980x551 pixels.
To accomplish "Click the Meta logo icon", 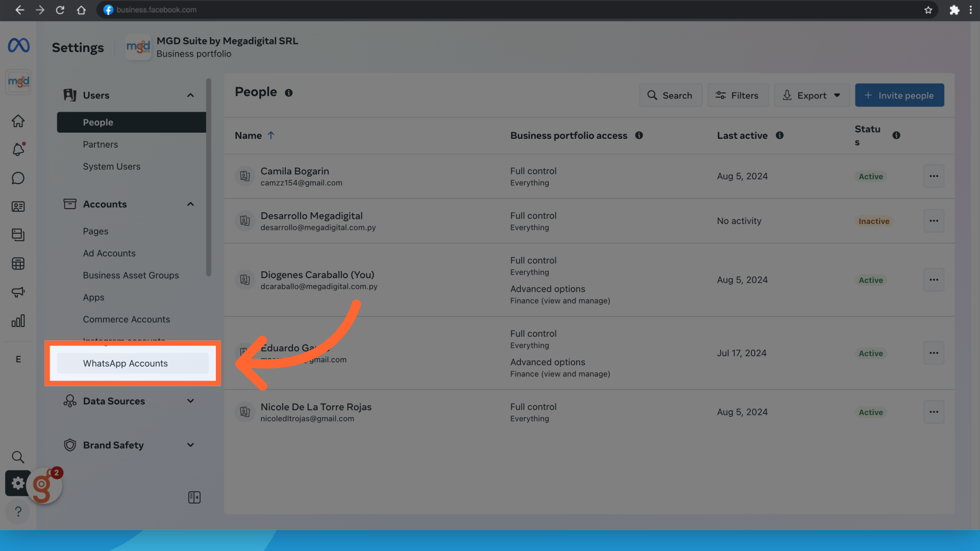I will pyautogui.click(x=18, y=45).
